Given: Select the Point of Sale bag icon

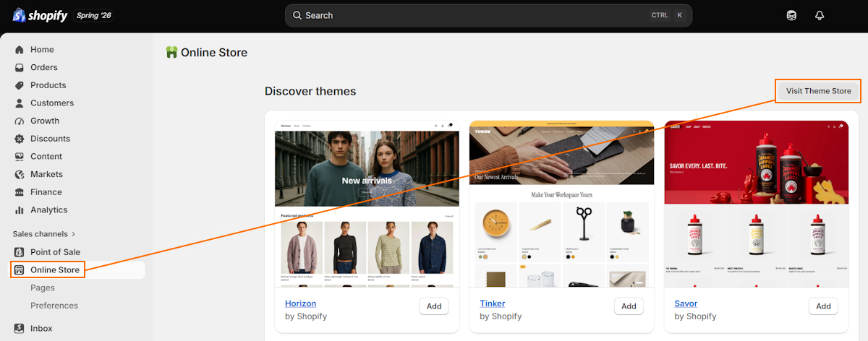Looking at the screenshot, I should click(x=20, y=252).
